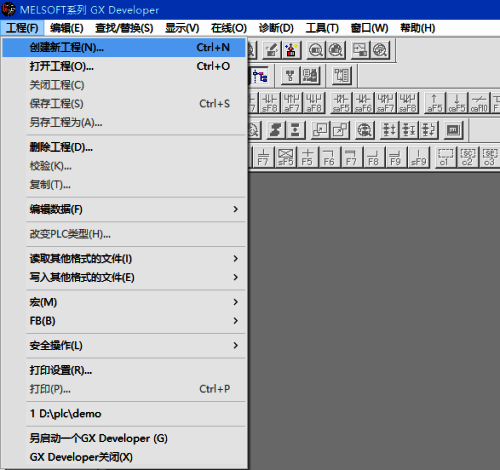Click the dark monitor screen toolbar icon

(454, 130)
